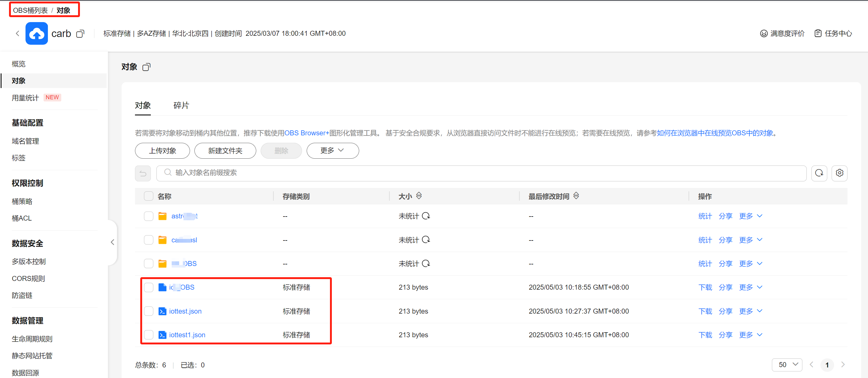Open table settings gear icon
Image resolution: width=868 pixels, height=378 pixels.
coord(839,173)
